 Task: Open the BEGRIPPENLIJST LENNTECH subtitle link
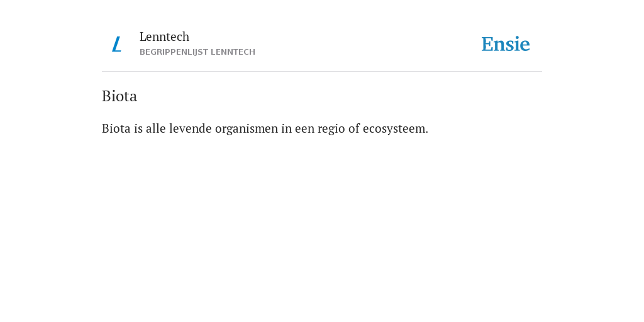197,52
